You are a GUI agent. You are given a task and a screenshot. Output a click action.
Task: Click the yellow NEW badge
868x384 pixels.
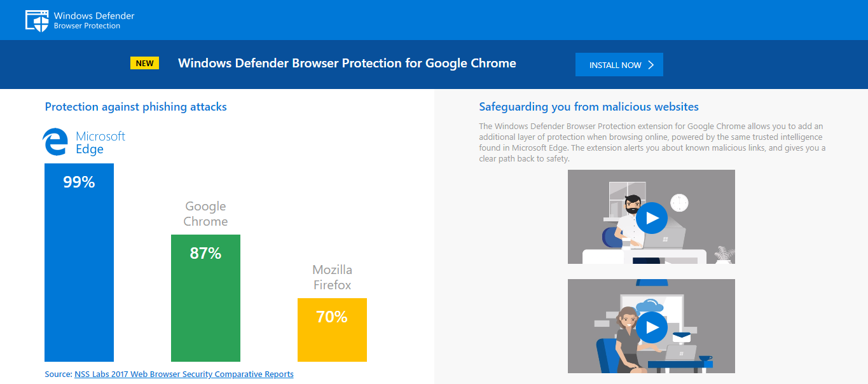(x=144, y=63)
